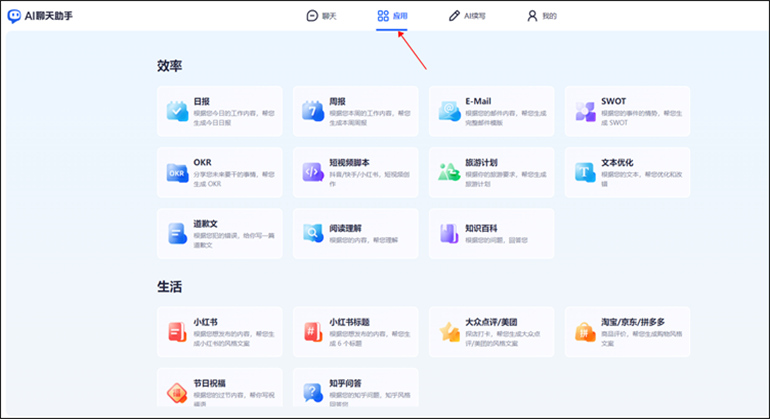770x419 pixels.
Task: Click the 文本优化 title text
Action: click(x=617, y=163)
